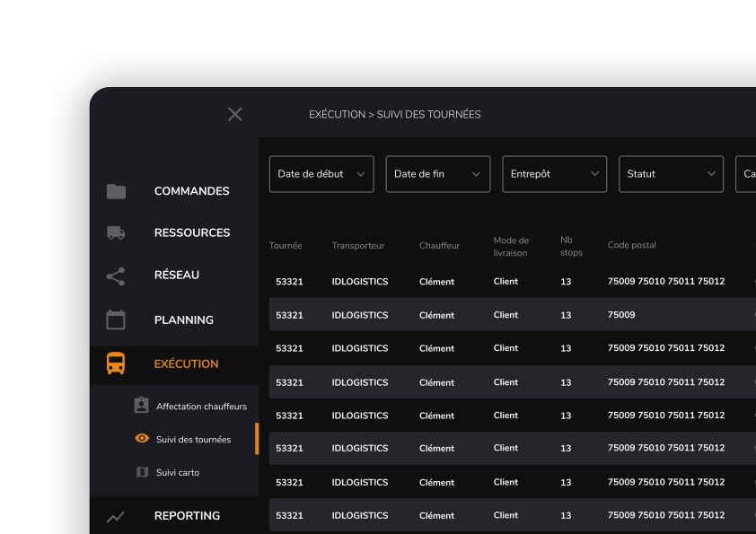
Task: Click the 13 stops value in the first row
Action: coord(566,282)
